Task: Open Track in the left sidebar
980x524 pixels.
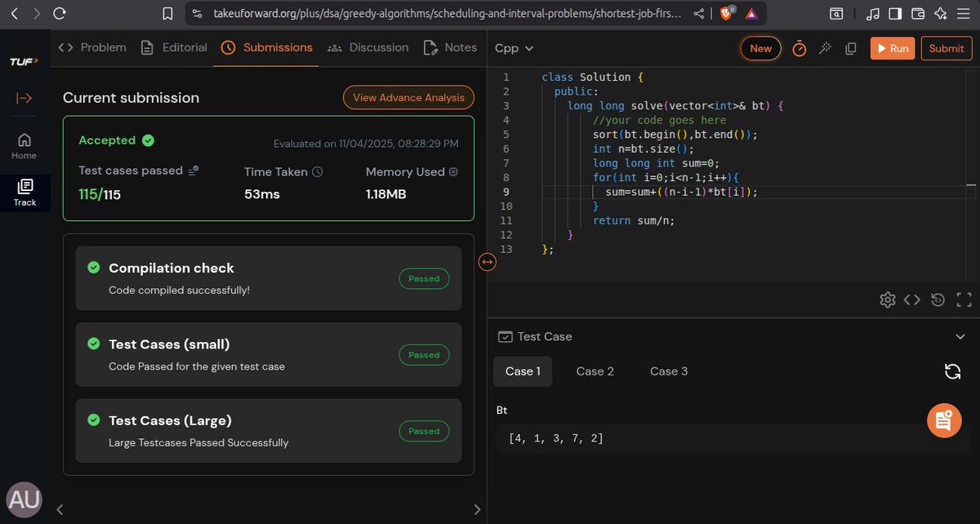Action: [24, 193]
